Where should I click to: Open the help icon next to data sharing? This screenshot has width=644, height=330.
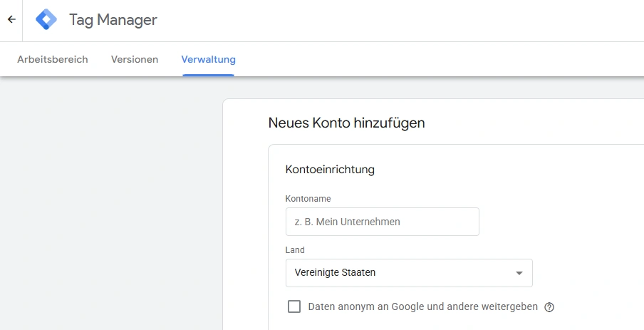pos(549,307)
